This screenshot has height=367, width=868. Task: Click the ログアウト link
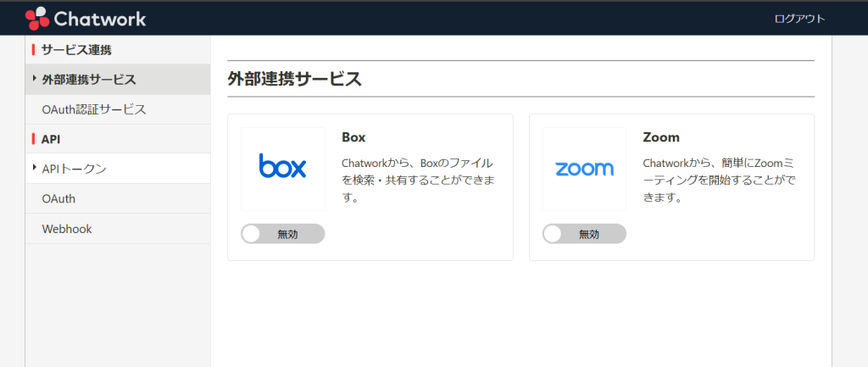(x=799, y=19)
